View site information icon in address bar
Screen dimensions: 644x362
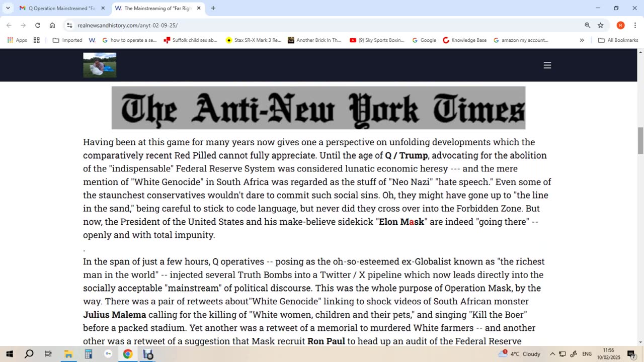tap(69, 25)
